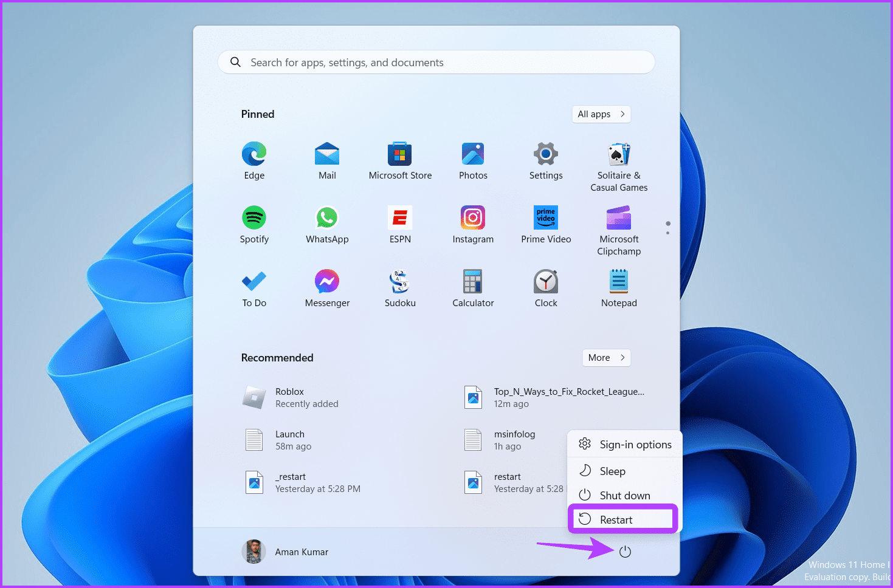Choose Shut down in the power menu
893x588 pixels.
(x=625, y=496)
